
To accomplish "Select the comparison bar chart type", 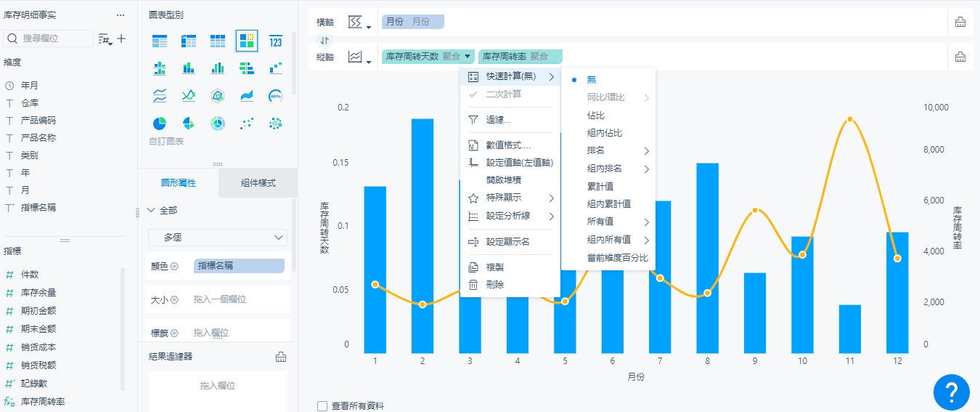I will [x=247, y=68].
